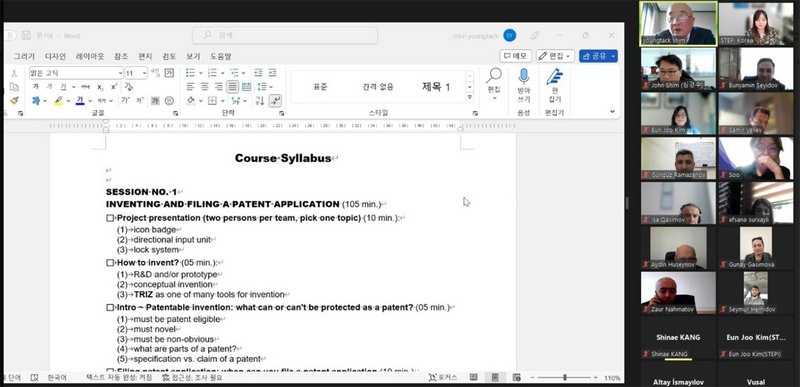Apply blue font color
This screenshot has width=800, height=387.
[x=80, y=100]
